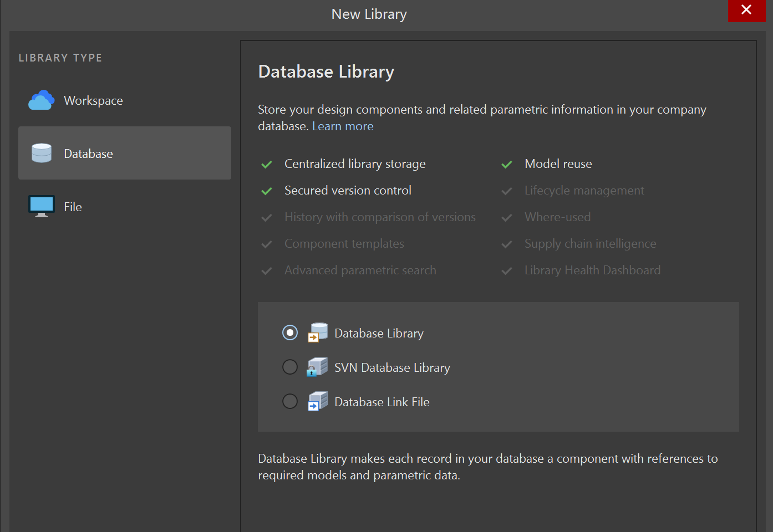
Task: Open the File library type label
Action: point(73,207)
